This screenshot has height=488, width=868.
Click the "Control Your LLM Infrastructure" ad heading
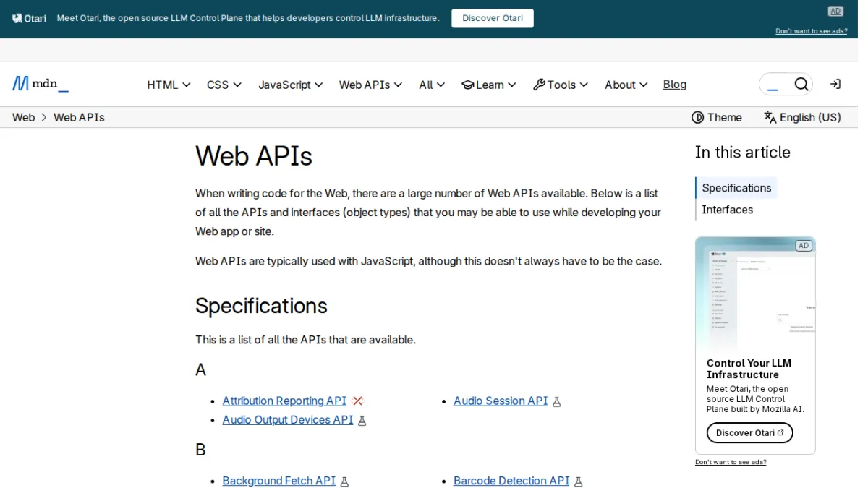[749, 369]
